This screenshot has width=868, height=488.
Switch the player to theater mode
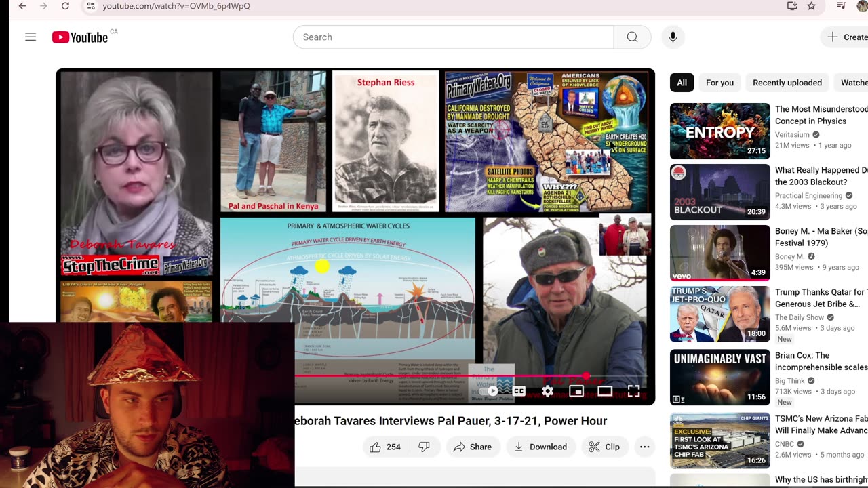605,390
